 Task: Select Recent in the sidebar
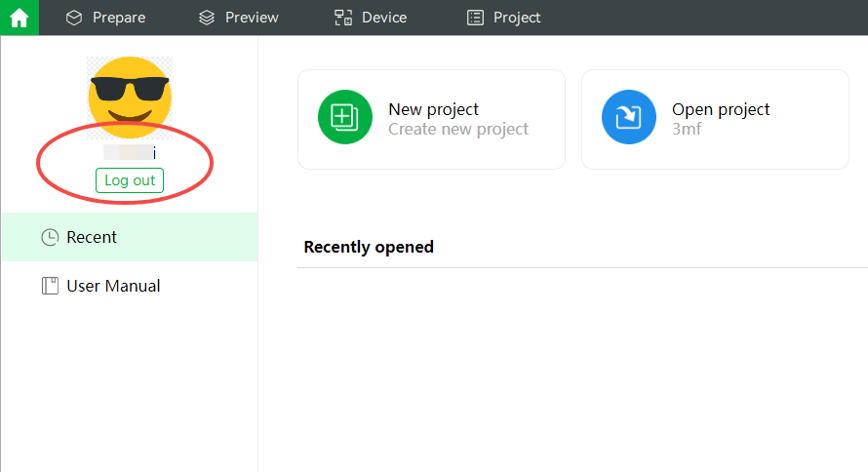coord(130,237)
